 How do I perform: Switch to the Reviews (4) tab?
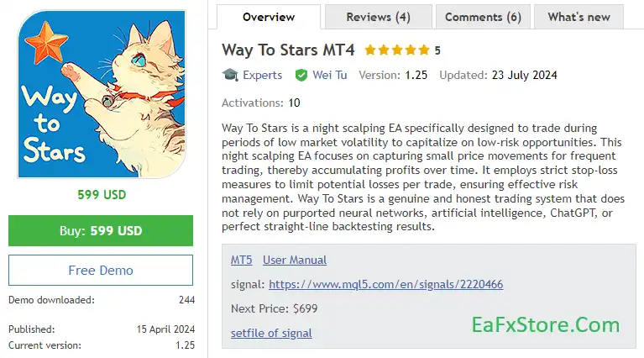[378, 17]
